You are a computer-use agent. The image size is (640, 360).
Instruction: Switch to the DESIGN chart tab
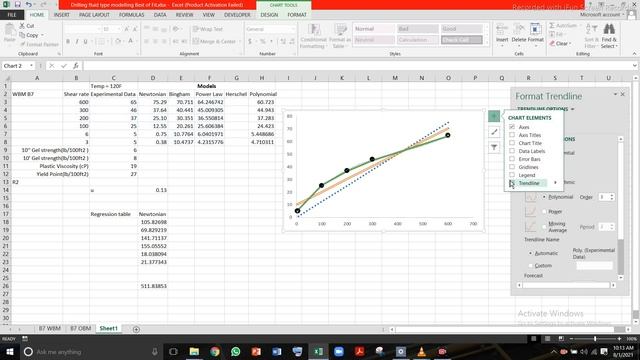269,15
